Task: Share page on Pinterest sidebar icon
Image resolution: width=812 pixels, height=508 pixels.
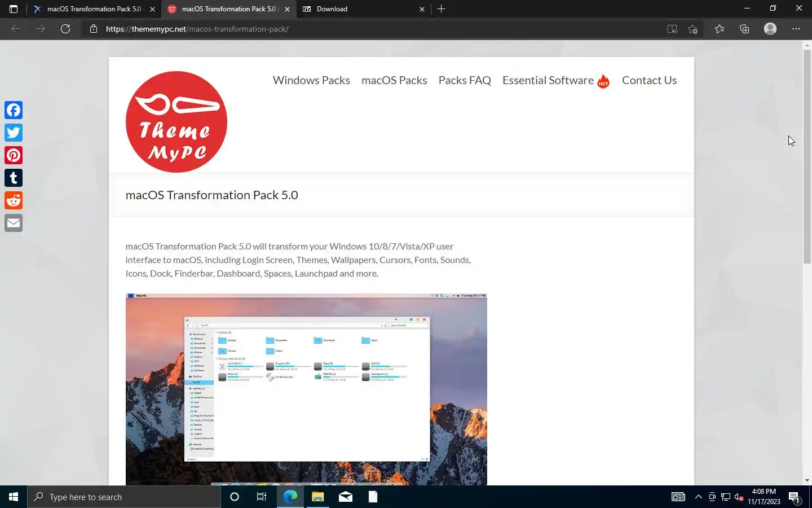Action: click(x=14, y=155)
